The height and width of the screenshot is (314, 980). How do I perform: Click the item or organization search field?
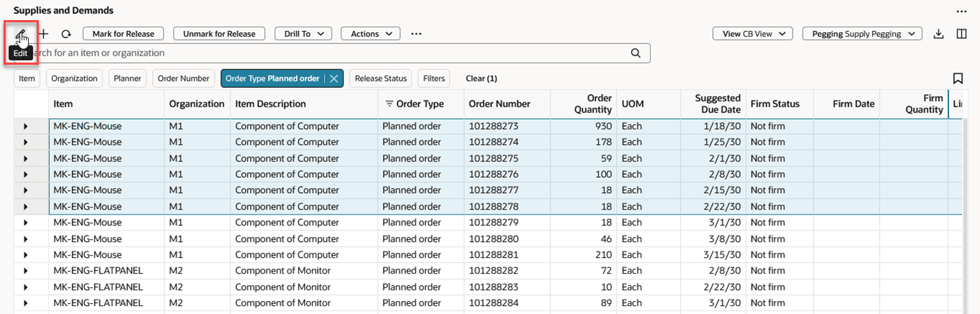click(324, 53)
